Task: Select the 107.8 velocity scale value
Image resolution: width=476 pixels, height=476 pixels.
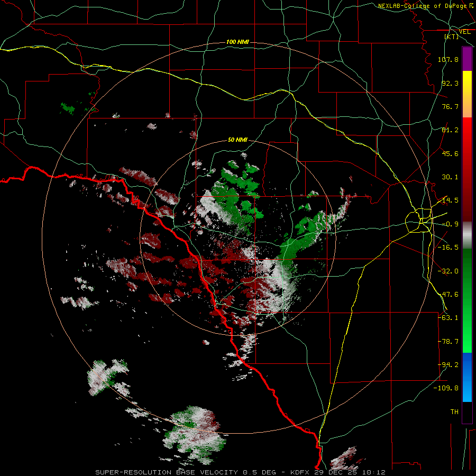Action: tap(448, 59)
